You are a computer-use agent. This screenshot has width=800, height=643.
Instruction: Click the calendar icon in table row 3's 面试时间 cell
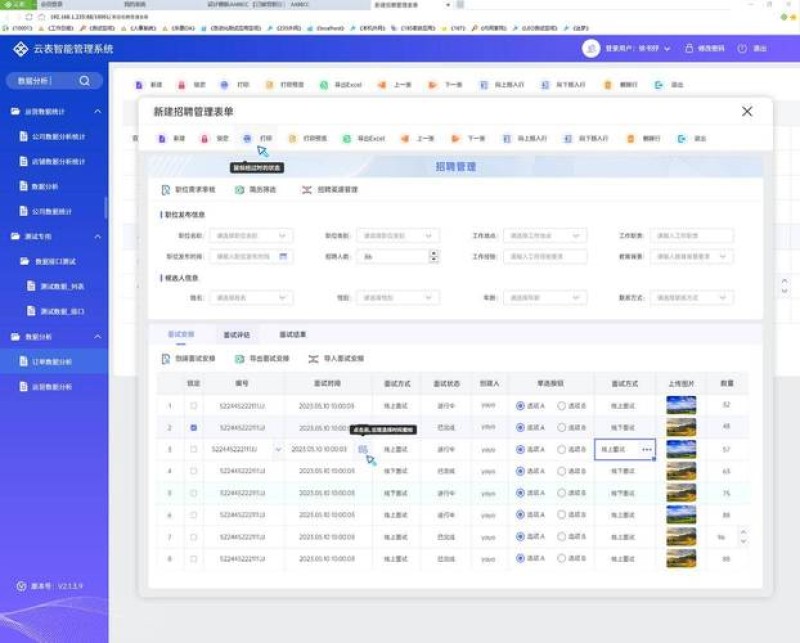pyautogui.click(x=363, y=449)
